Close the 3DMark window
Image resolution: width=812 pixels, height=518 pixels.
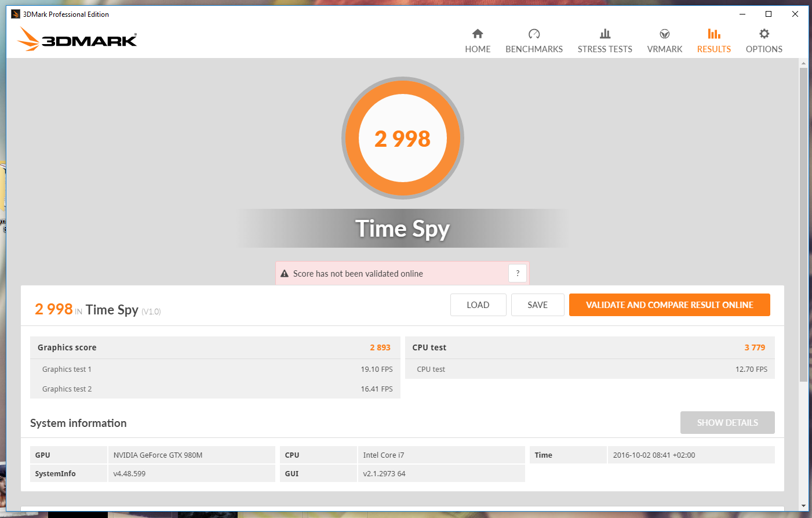(x=795, y=14)
